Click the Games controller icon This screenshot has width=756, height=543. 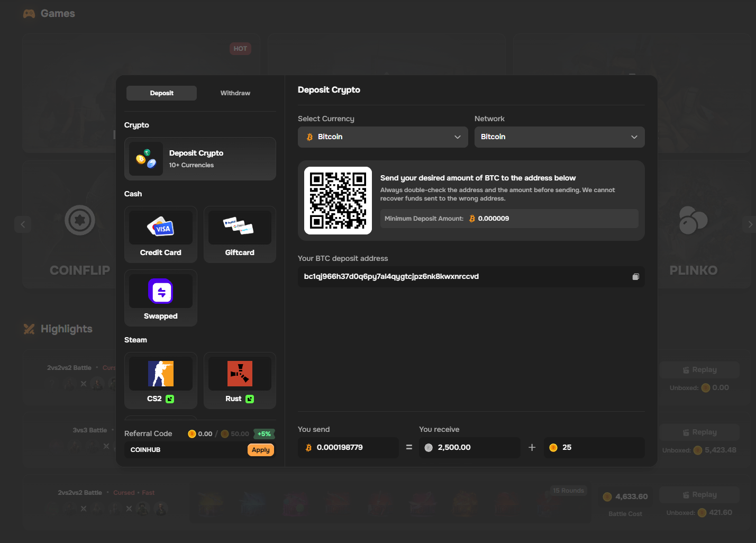[x=29, y=14]
